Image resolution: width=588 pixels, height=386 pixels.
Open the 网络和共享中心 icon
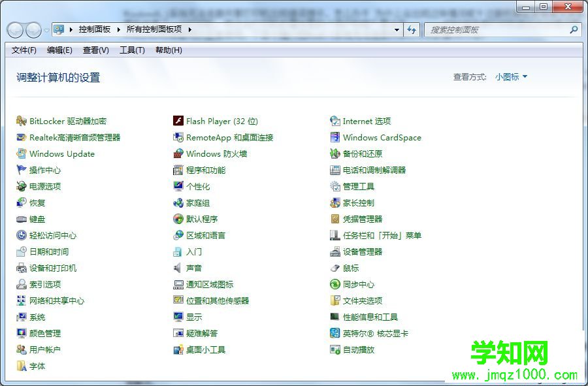[22, 300]
